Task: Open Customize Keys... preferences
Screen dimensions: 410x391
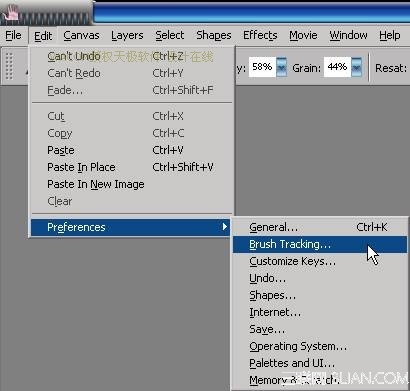Action: pyautogui.click(x=320, y=261)
